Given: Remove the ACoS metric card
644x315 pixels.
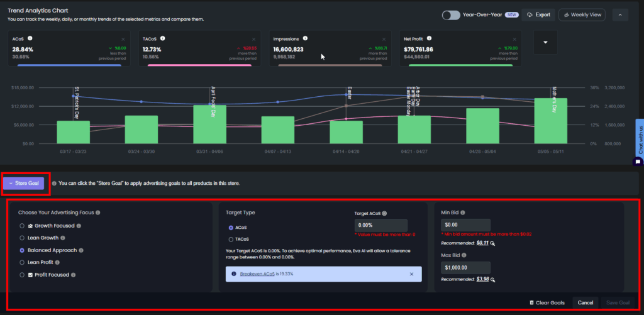Looking at the screenshot, I should (x=123, y=39).
